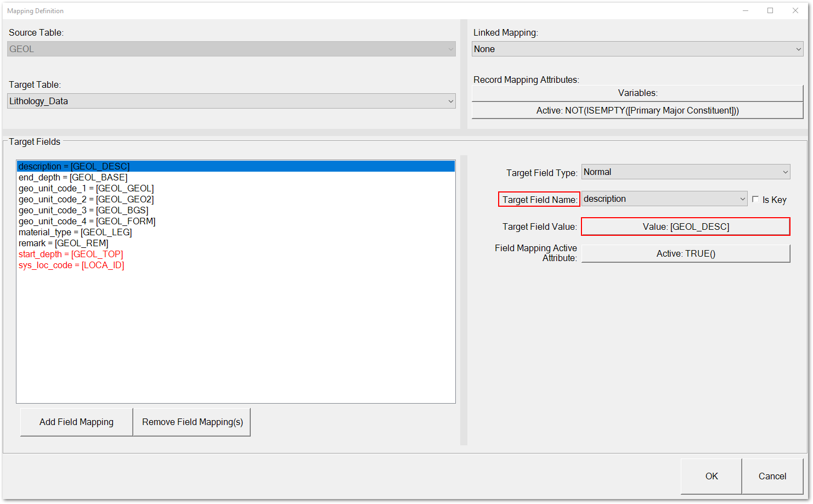
Task: Edit the Value: [GEOL_DESC] button
Action: [686, 226]
